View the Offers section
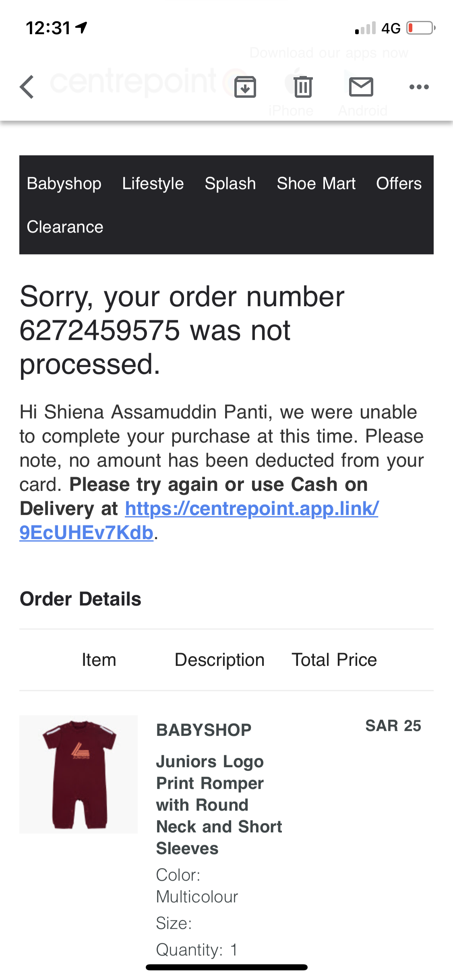 coord(399,183)
